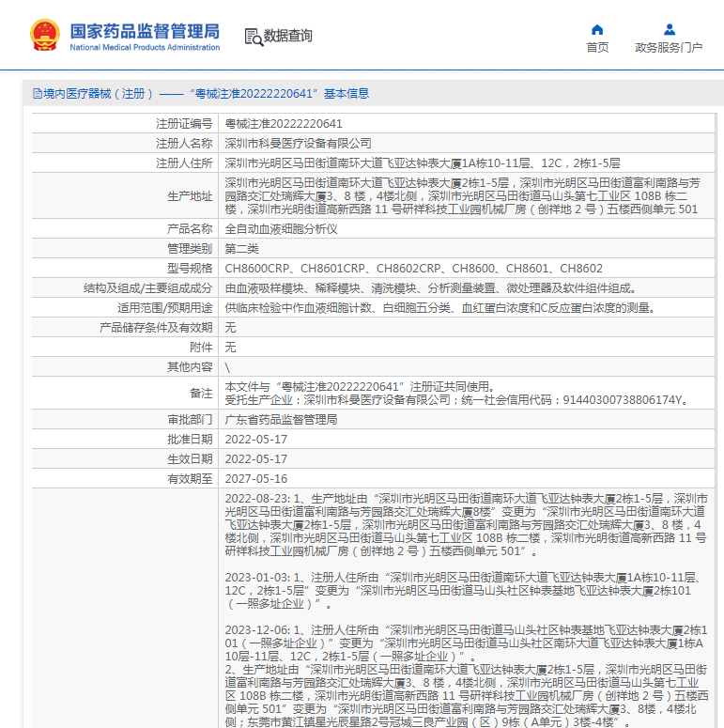
Task: Click the 首页 home icon
Action: click(x=597, y=30)
